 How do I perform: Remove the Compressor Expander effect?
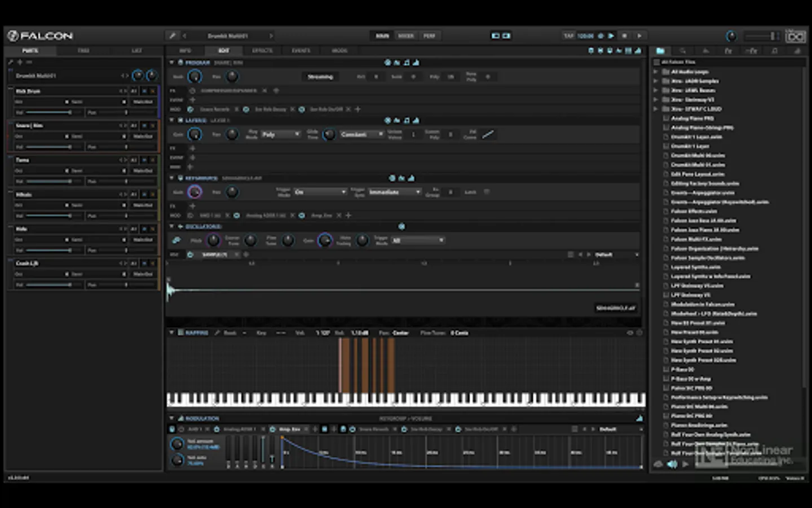tap(266, 90)
